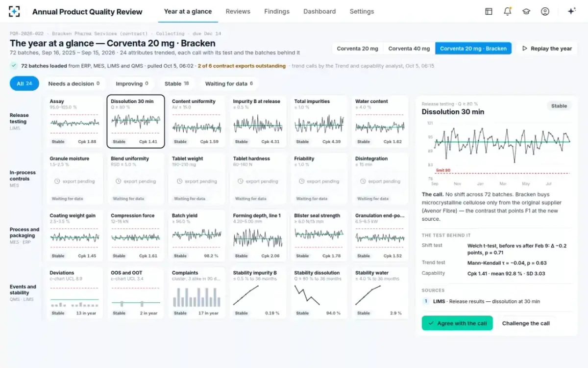588x368 pixels.
Task: Open the Stability dissolution card
Action: tap(319, 293)
